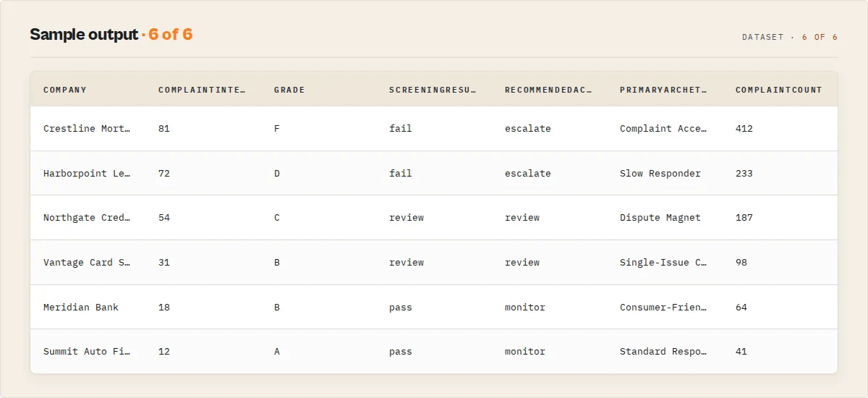Click 'escalate' action in Harborpoint row

(528, 174)
